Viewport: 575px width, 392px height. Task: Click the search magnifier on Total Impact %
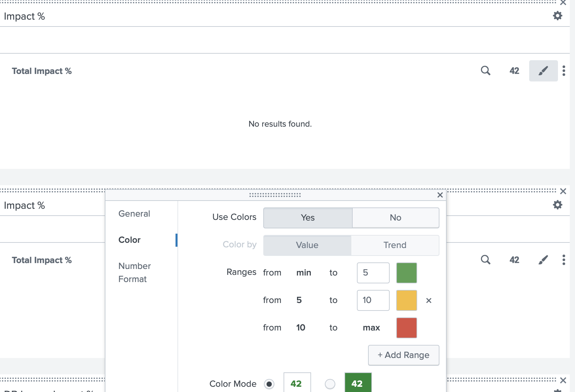pyautogui.click(x=486, y=71)
